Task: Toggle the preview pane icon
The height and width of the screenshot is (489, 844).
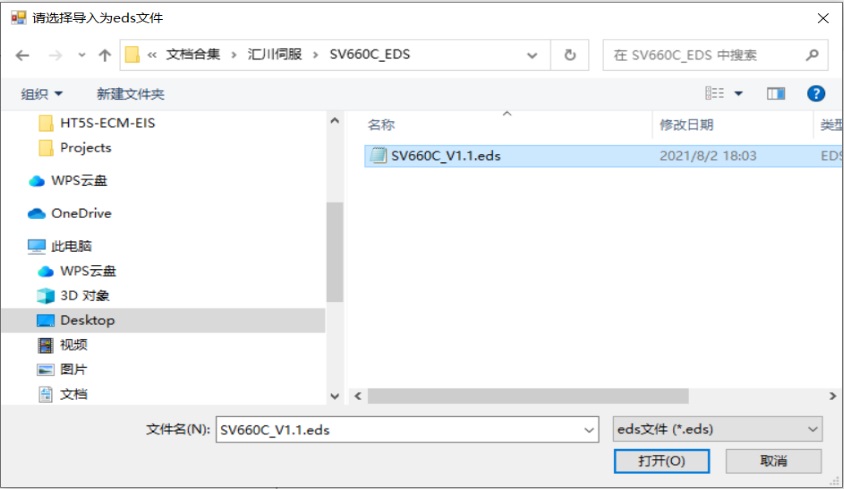Action: [776, 93]
